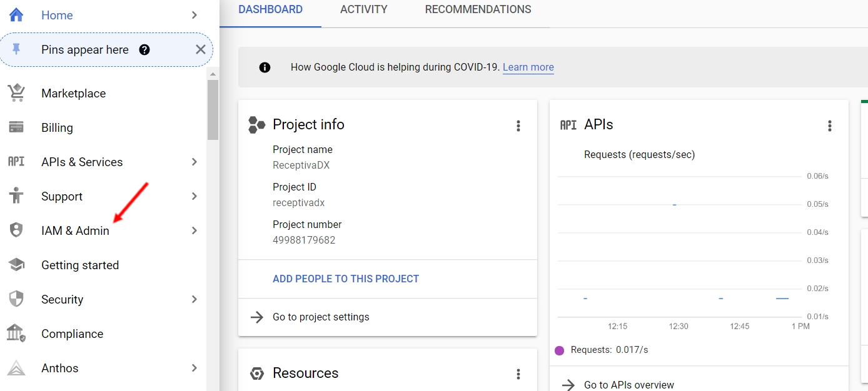Dismiss the Pins appear here notice
Viewport: 868px width, 391px height.
pos(201,50)
